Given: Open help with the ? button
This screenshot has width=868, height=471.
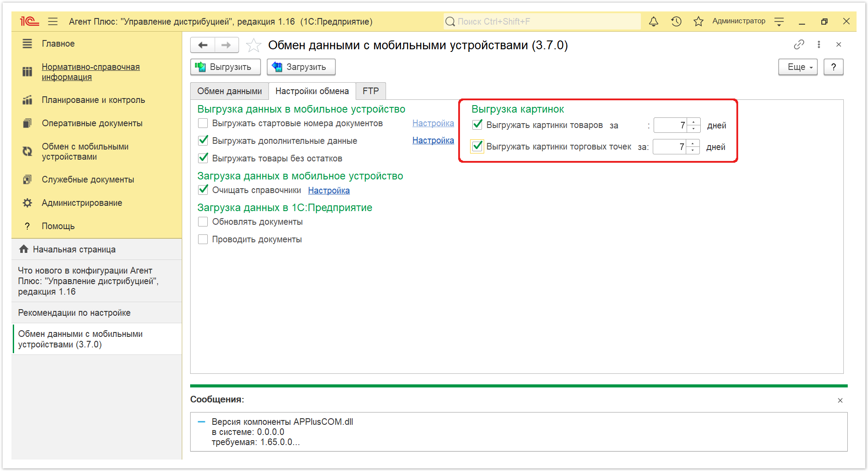Looking at the screenshot, I should (x=833, y=67).
